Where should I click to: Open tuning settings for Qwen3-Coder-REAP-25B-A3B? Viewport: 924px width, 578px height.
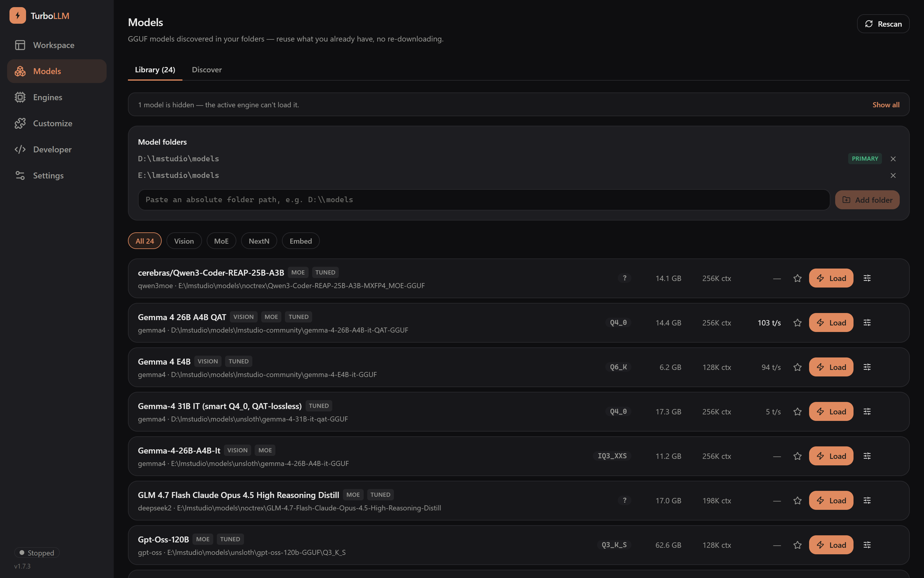click(x=867, y=278)
